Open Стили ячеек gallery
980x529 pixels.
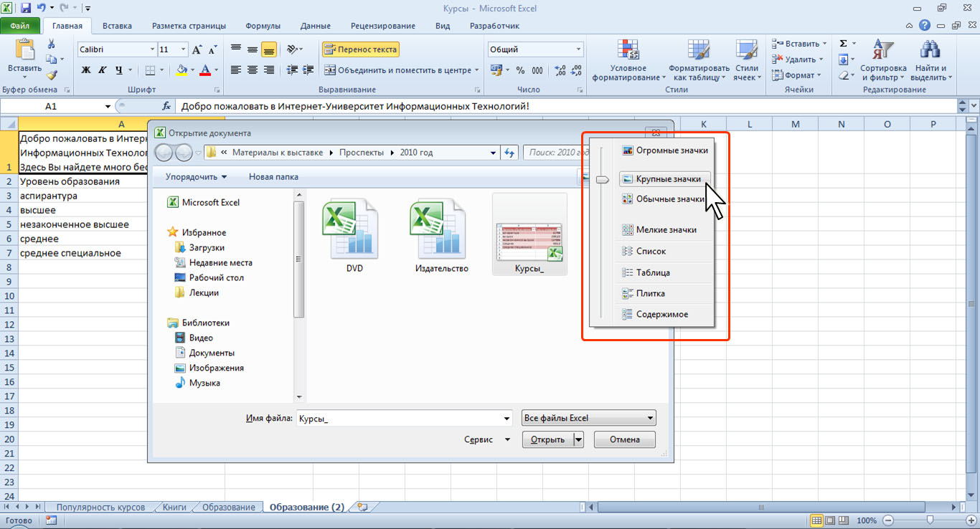coord(747,60)
